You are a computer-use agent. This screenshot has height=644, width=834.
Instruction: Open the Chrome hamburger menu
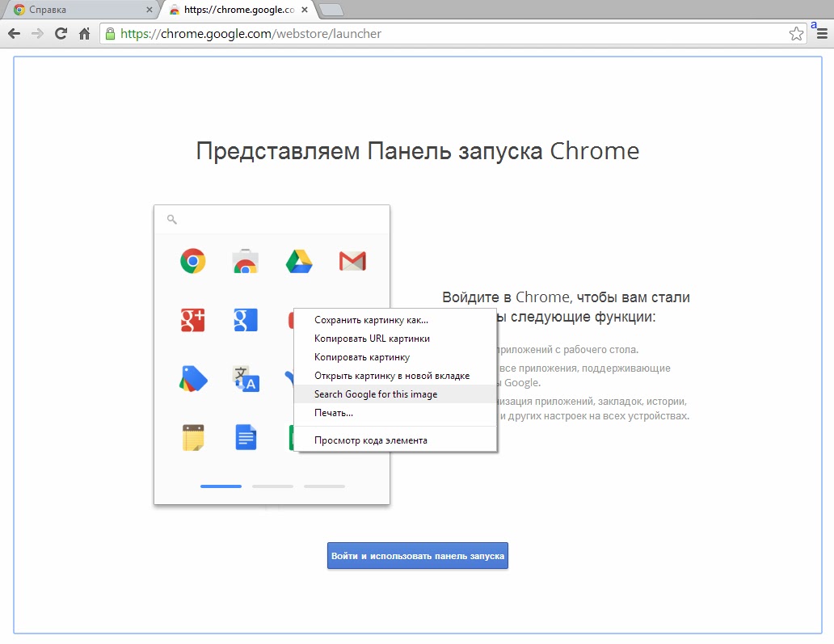click(822, 34)
